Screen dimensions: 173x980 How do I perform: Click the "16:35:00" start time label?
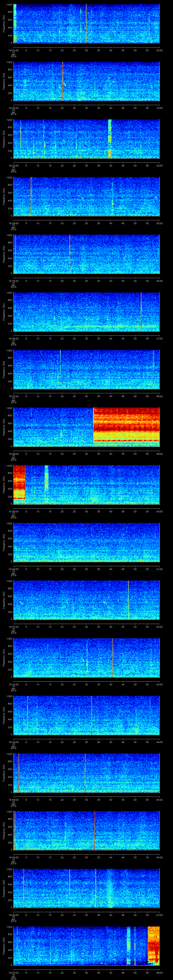click(13, 281)
